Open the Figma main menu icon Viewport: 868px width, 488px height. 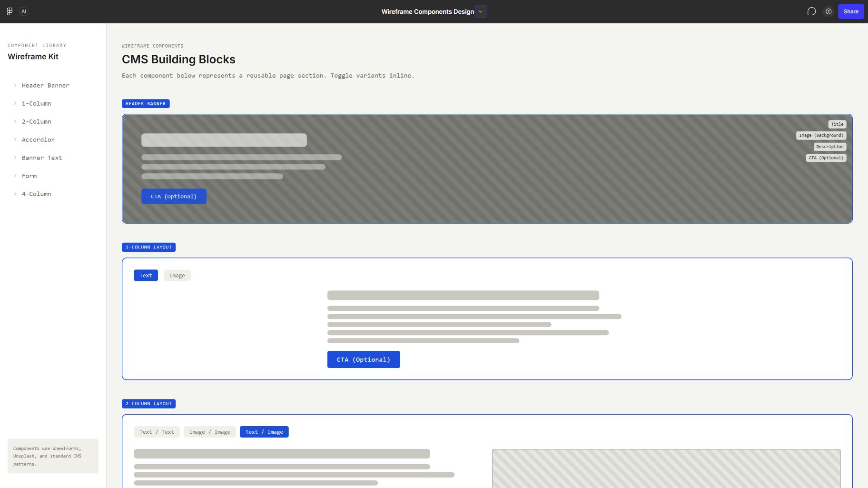(10, 11)
